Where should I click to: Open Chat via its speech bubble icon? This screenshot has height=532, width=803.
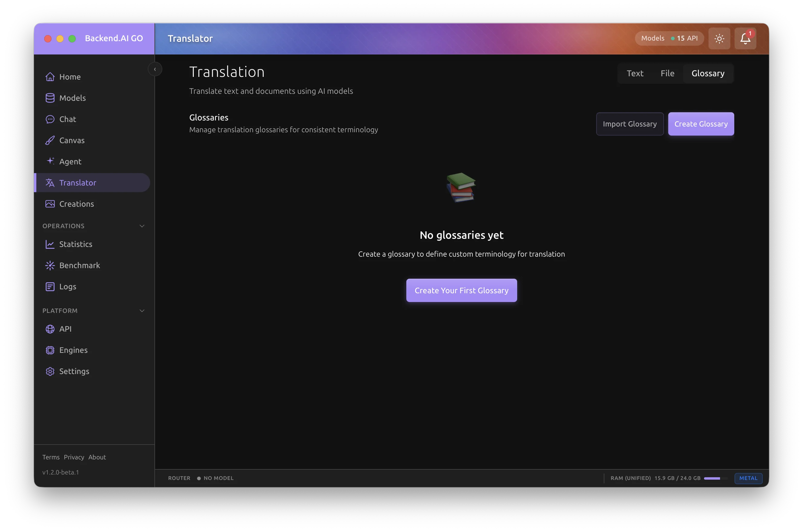(50, 119)
